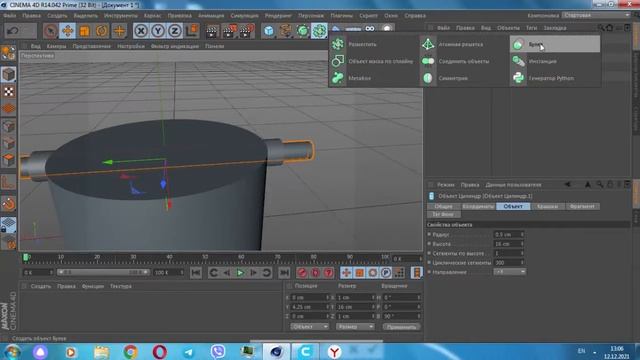Select texture mode checkerboard icon

(x=8, y=91)
